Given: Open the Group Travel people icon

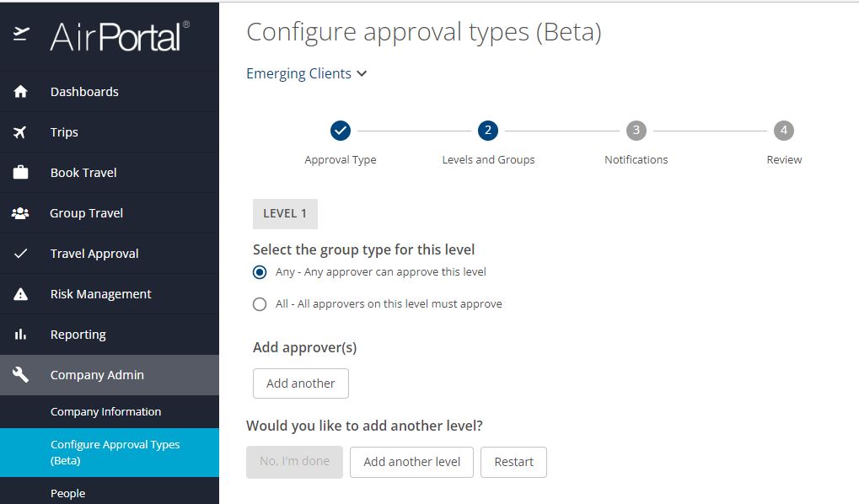Looking at the screenshot, I should click(20, 213).
